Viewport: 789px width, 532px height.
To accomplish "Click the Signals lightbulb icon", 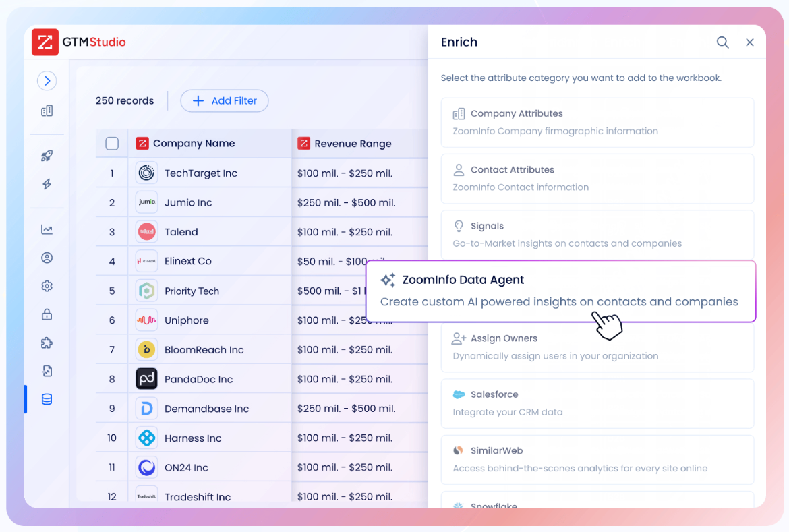I will 459,226.
